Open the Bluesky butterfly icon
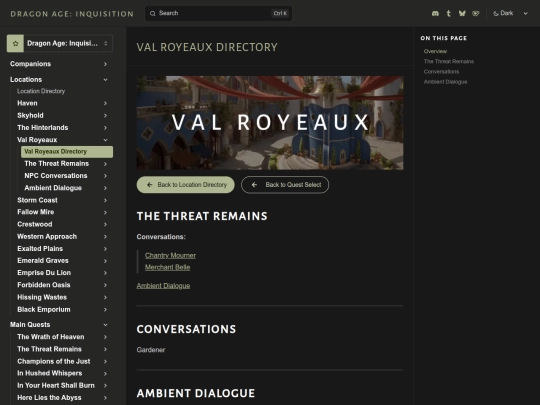Viewport: 540px width, 405px height. [462, 13]
